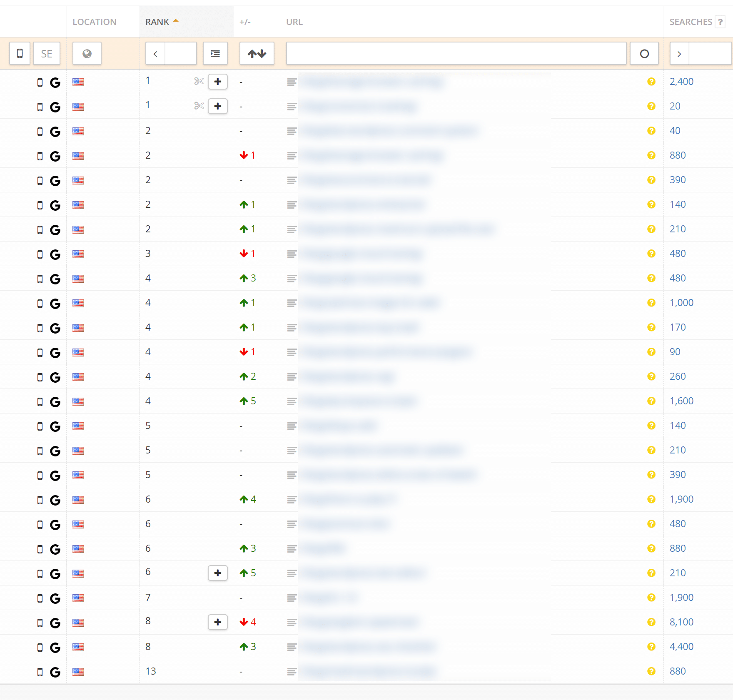Click the mobile device filter icon
The image size is (733, 700).
[x=20, y=53]
